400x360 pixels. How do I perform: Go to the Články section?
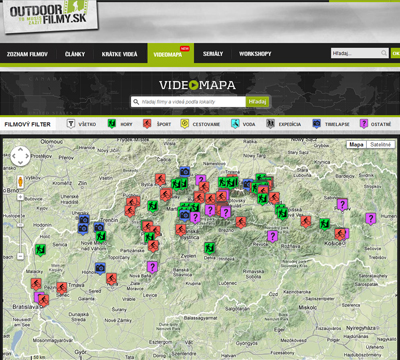click(75, 54)
